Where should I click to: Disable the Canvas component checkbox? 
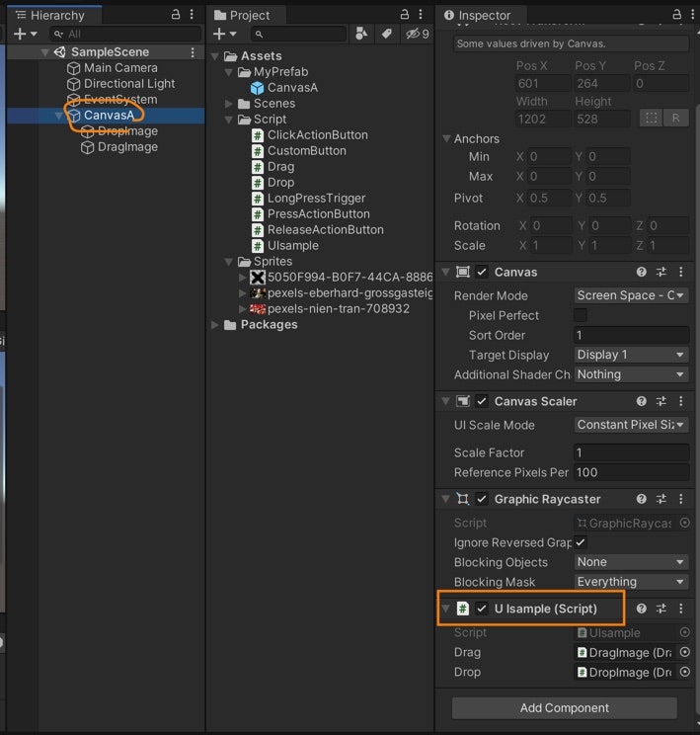click(482, 272)
